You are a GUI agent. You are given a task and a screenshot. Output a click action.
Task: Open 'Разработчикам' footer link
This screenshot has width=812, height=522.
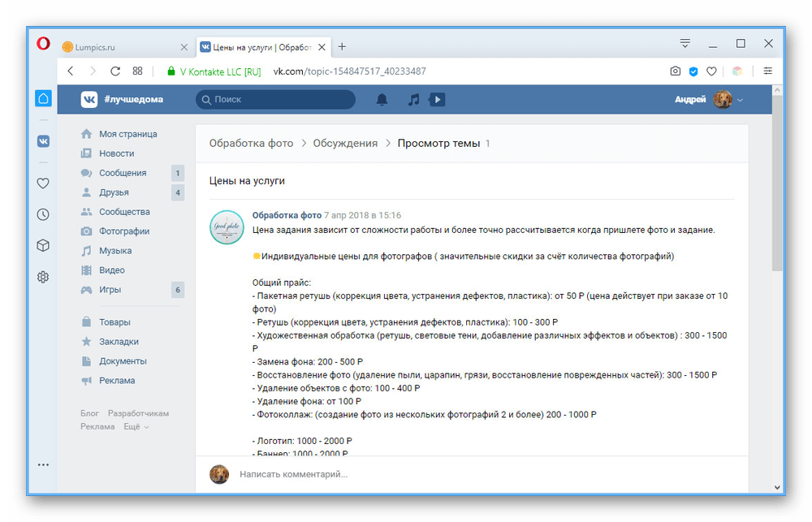[x=138, y=413]
